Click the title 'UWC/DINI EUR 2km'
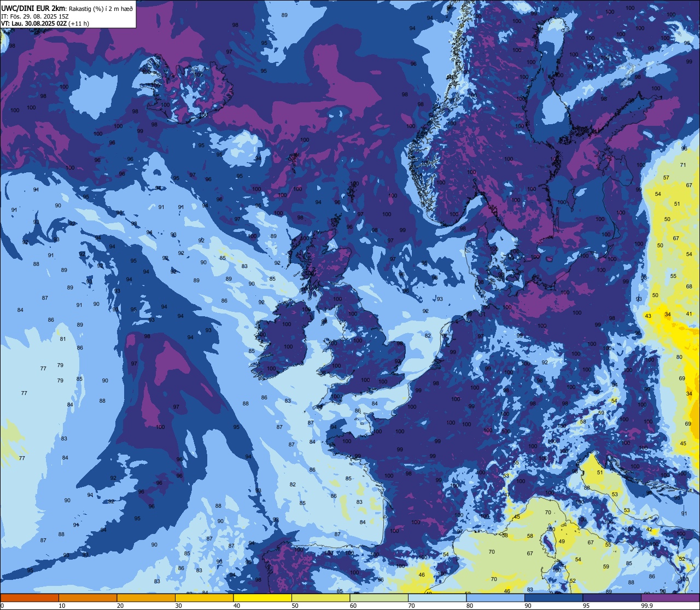The width and height of the screenshot is (700, 610). (33, 8)
